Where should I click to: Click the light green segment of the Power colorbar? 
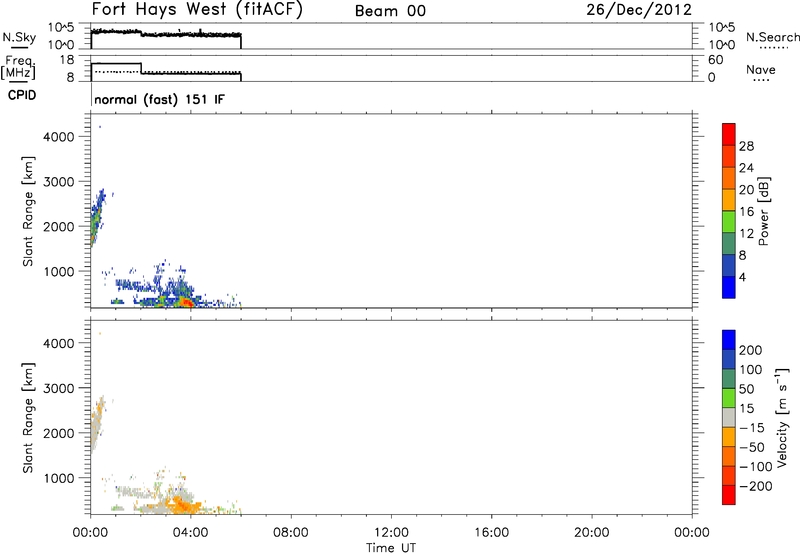point(729,221)
